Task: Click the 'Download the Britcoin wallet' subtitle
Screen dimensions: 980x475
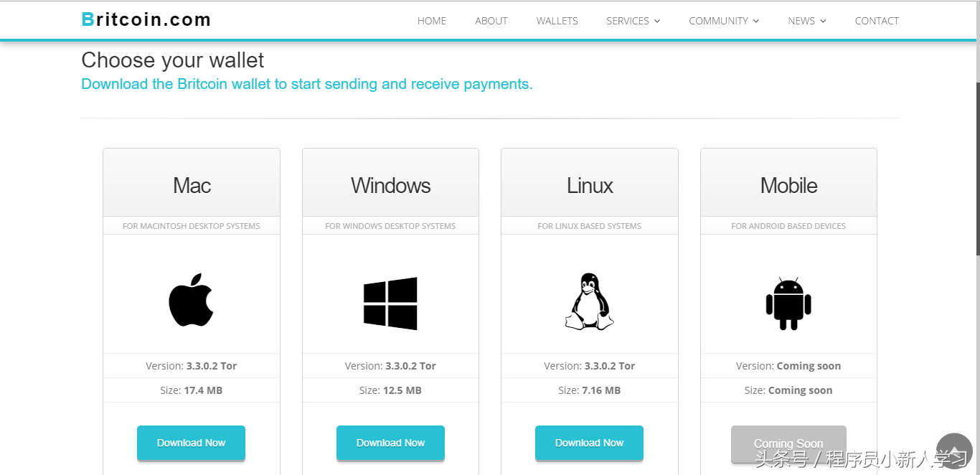Action: [307, 84]
